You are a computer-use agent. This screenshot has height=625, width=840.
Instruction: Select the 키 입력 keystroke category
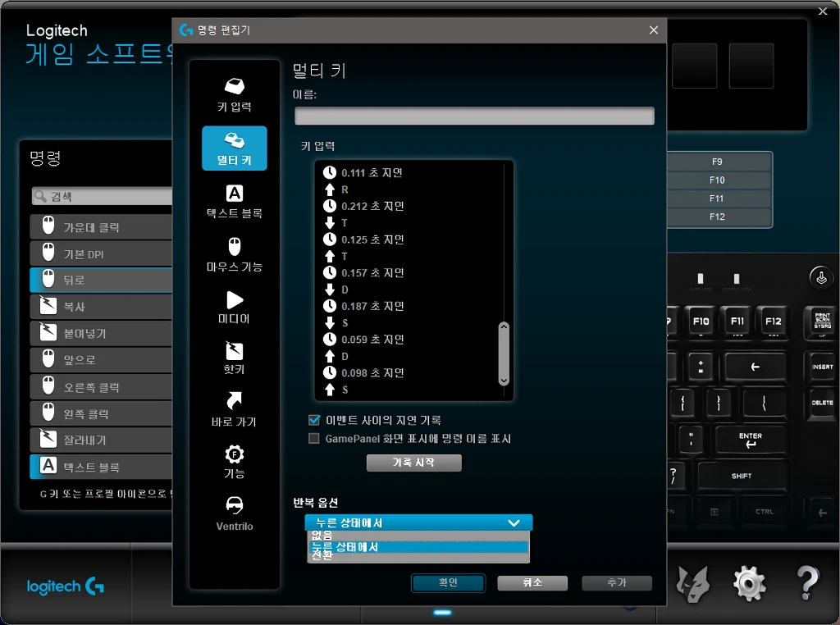[x=234, y=95]
